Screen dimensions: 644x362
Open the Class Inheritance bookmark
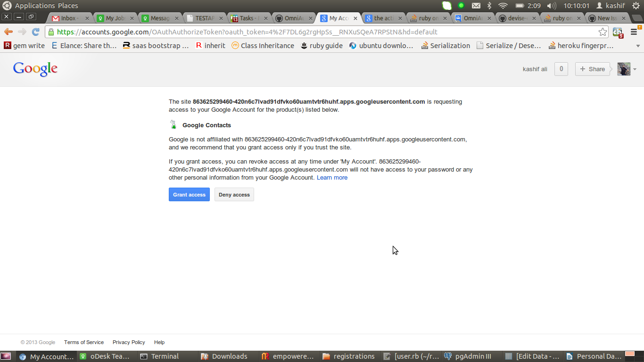(263, 46)
